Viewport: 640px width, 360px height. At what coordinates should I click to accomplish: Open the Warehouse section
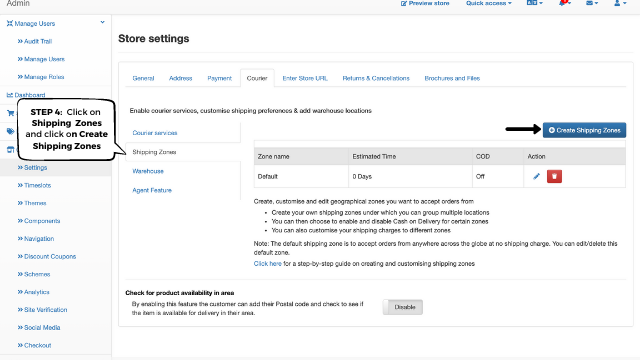pos(148,171)
